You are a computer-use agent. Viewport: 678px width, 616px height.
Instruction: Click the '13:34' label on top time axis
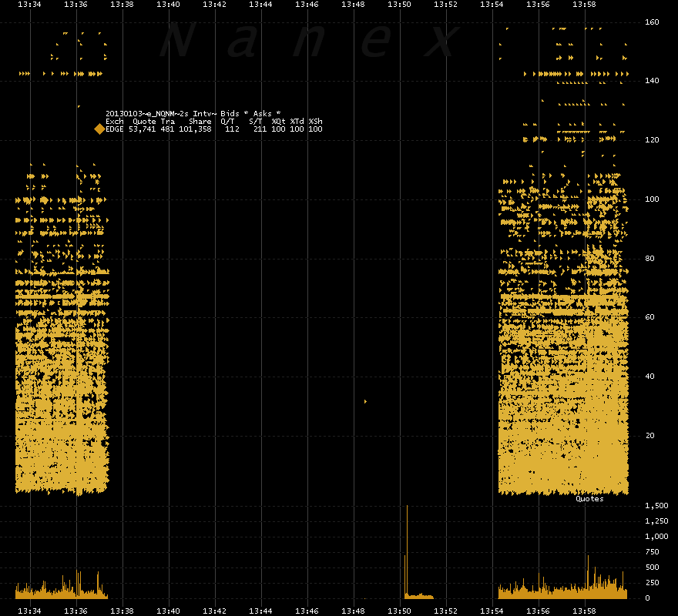(x=30, y=5)
